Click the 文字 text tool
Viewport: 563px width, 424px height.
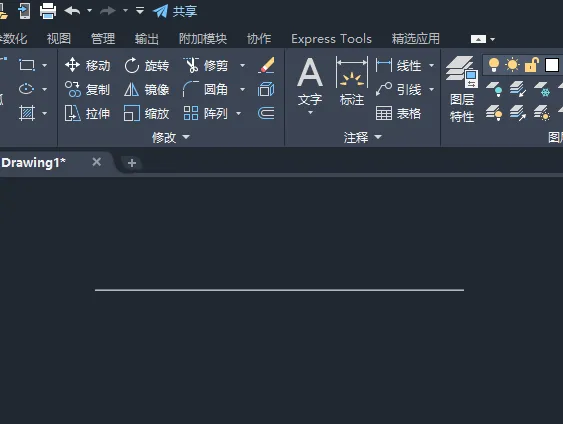point(310,85)
